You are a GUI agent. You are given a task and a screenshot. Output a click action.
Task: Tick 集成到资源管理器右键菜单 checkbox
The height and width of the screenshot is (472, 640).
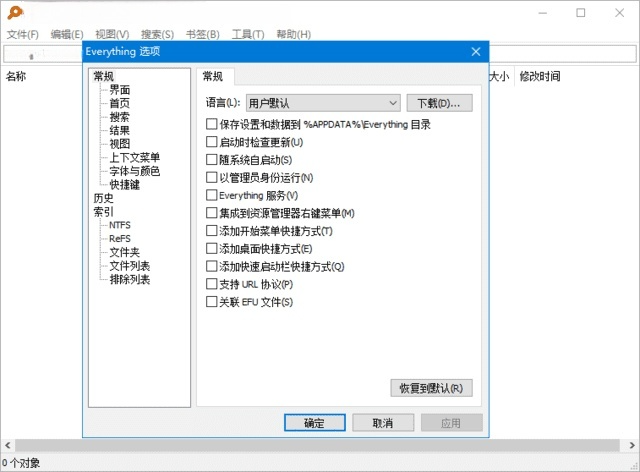point(211,214)
